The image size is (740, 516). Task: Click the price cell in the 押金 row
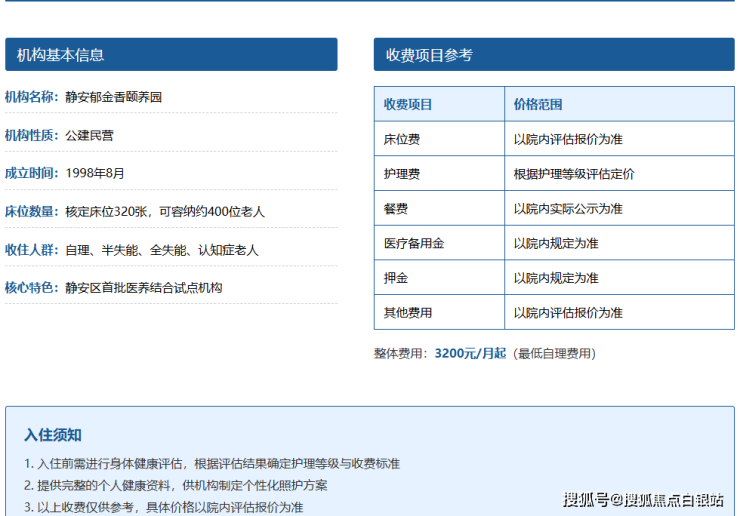pyautogui.click(x=620, y=278)
